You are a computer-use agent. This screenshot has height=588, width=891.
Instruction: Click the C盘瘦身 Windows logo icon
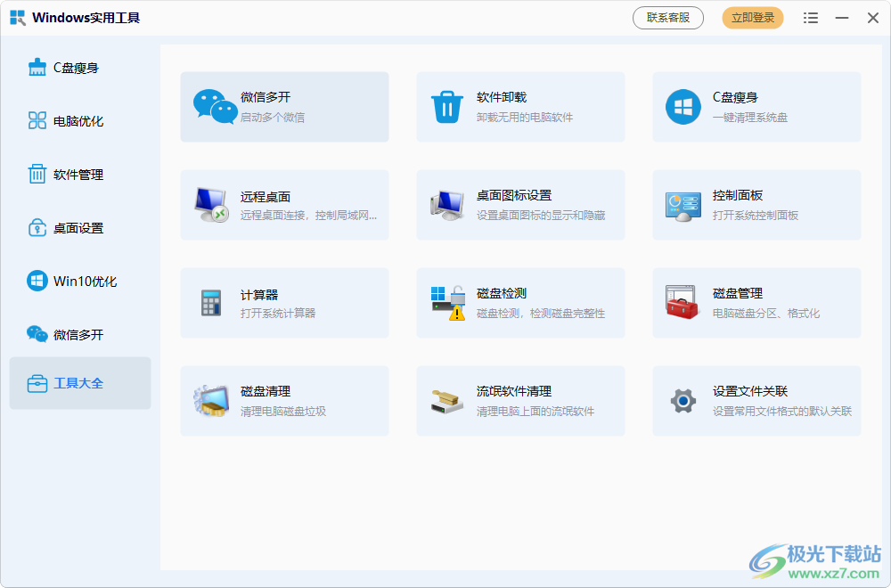683,107
